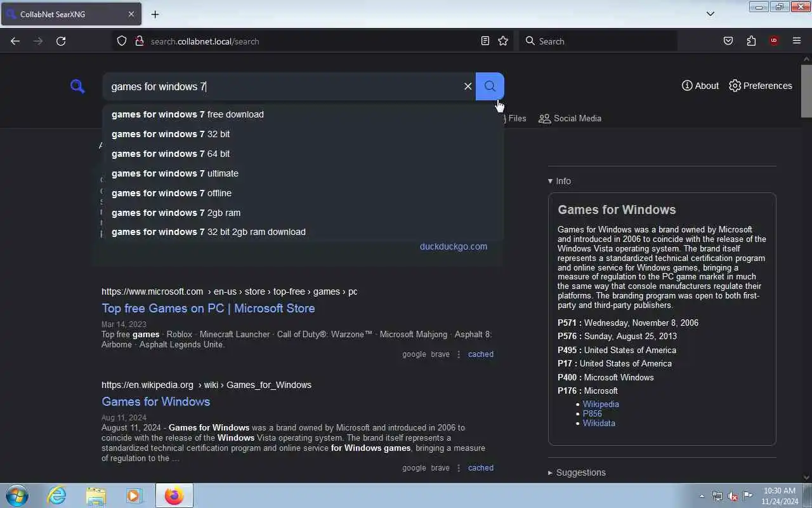Open the microsoft.com result URL

[229, 291]
